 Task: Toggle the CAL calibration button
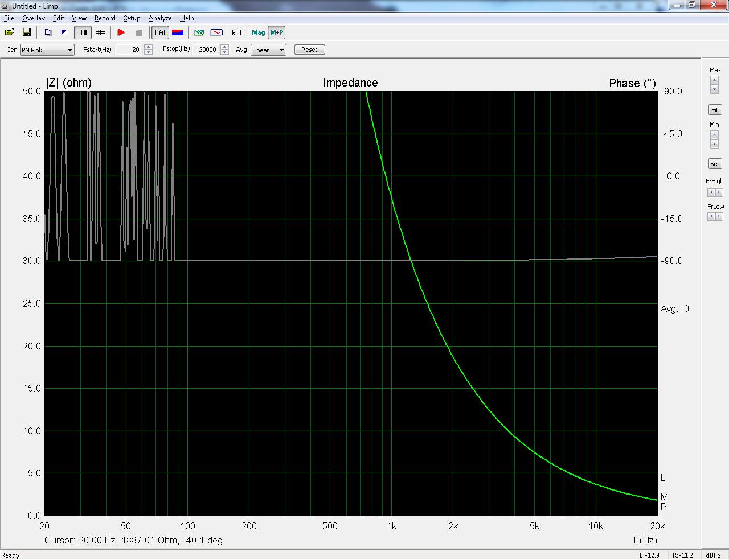tap(161, 32)
